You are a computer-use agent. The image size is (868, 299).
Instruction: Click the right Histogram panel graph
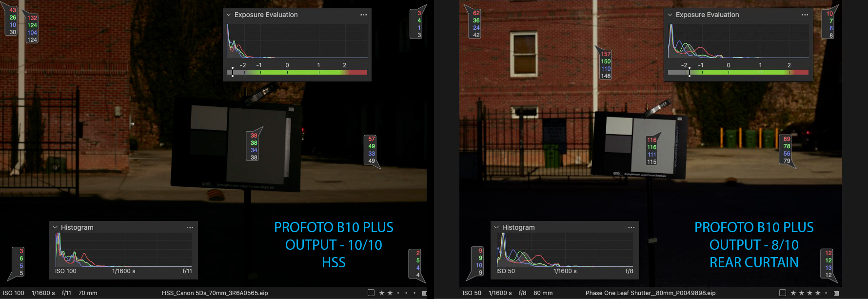coord(565,249)
